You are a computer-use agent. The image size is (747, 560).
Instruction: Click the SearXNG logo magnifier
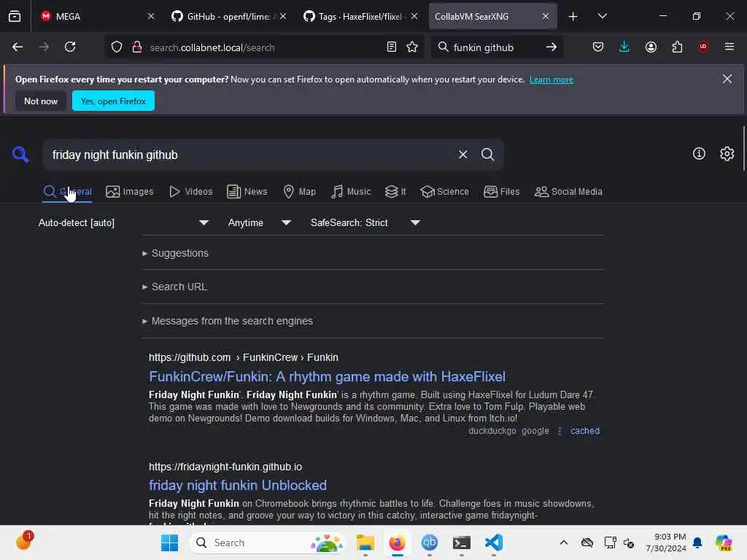20,155
